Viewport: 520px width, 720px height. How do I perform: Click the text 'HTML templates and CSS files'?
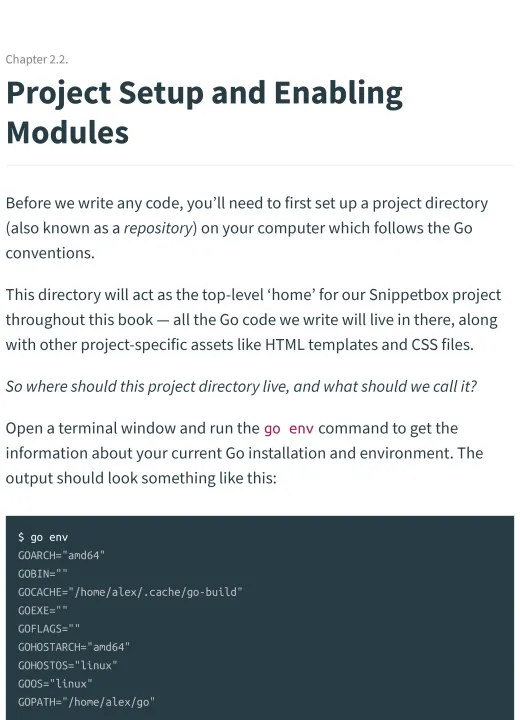(x=368, y=345)
